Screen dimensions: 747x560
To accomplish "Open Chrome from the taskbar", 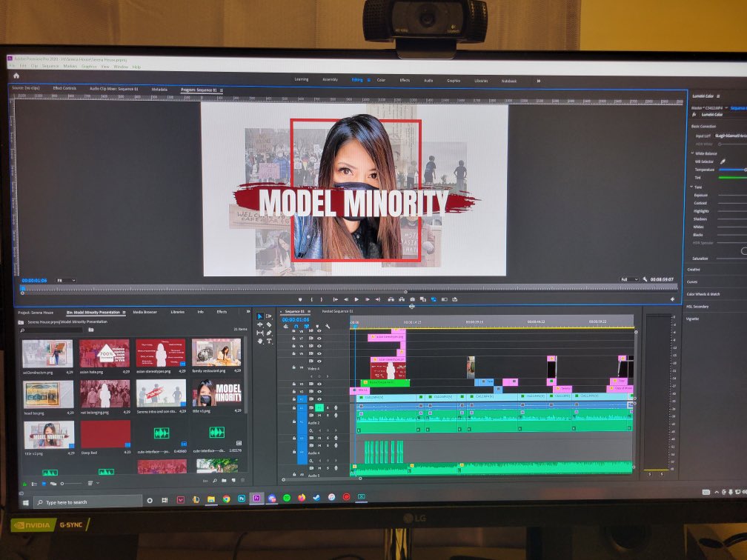I will 226,499.
